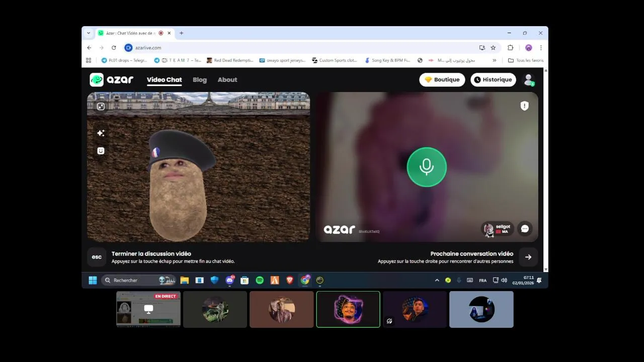Unmute with the green microphone button
The width and height of the screenshot is (644, 362).
[427, 167]
